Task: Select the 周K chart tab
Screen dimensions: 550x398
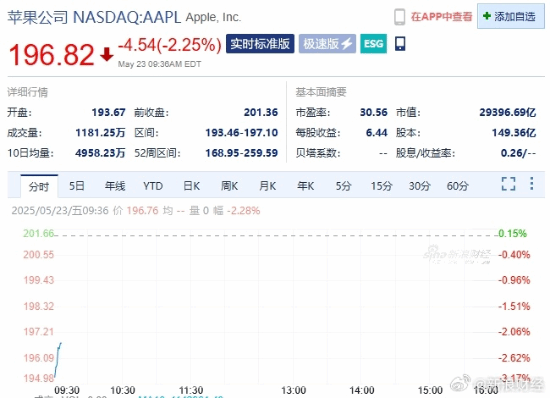Action: [229, 185]
